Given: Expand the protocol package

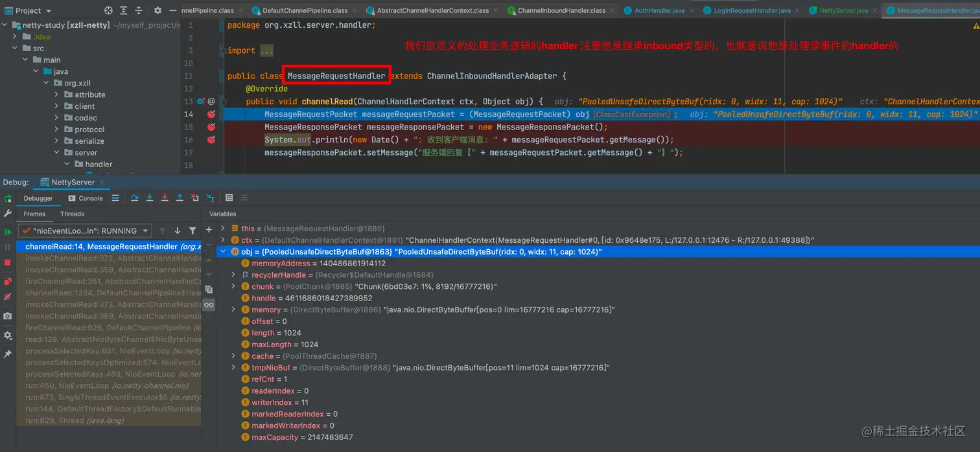Looking at the screenshot, I should [x=57, y=130].
